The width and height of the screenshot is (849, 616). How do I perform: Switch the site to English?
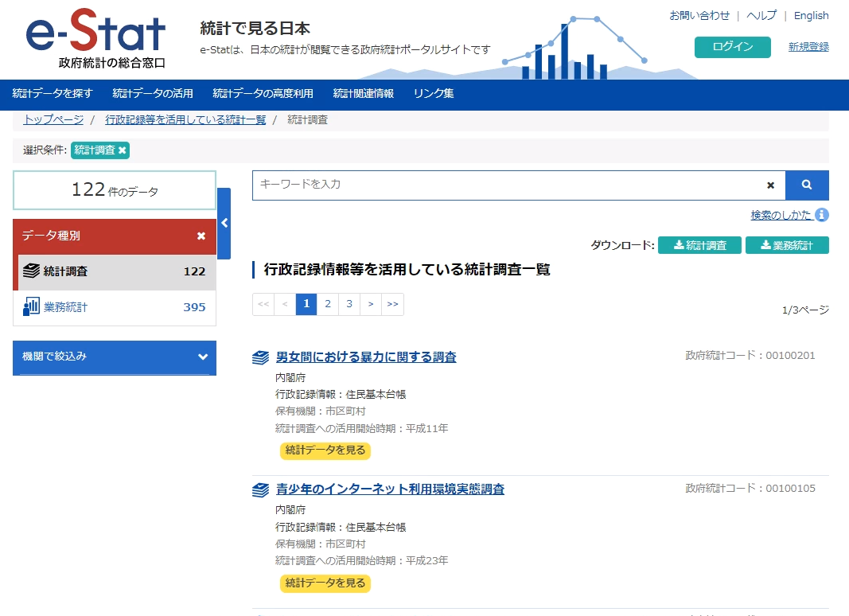pos(811,16)
